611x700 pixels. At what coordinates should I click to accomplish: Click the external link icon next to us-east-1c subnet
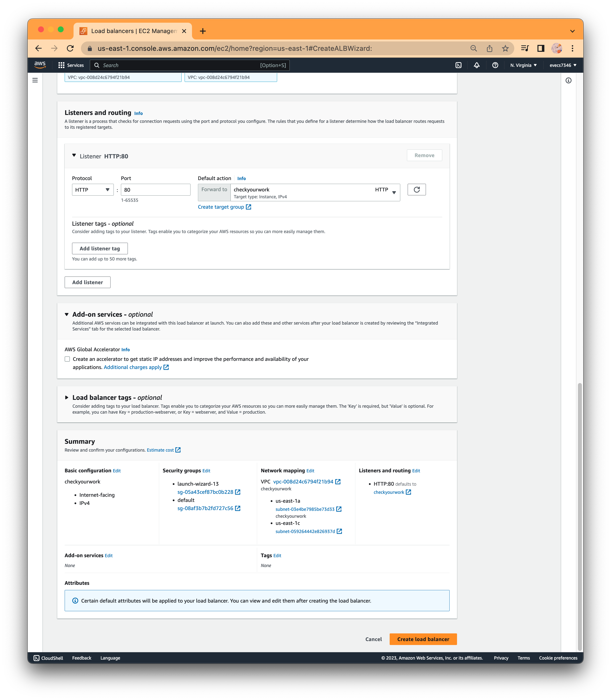[x=340, y=531]
